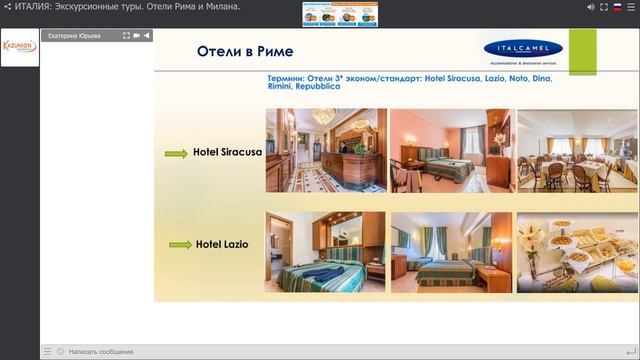Click presenter name Екатерина Юрьева

(74, 36)
